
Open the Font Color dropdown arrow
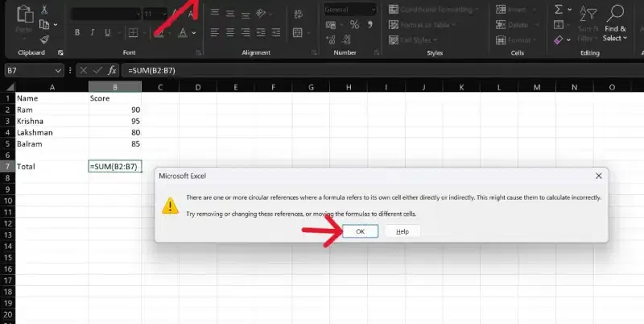(194, 33)
